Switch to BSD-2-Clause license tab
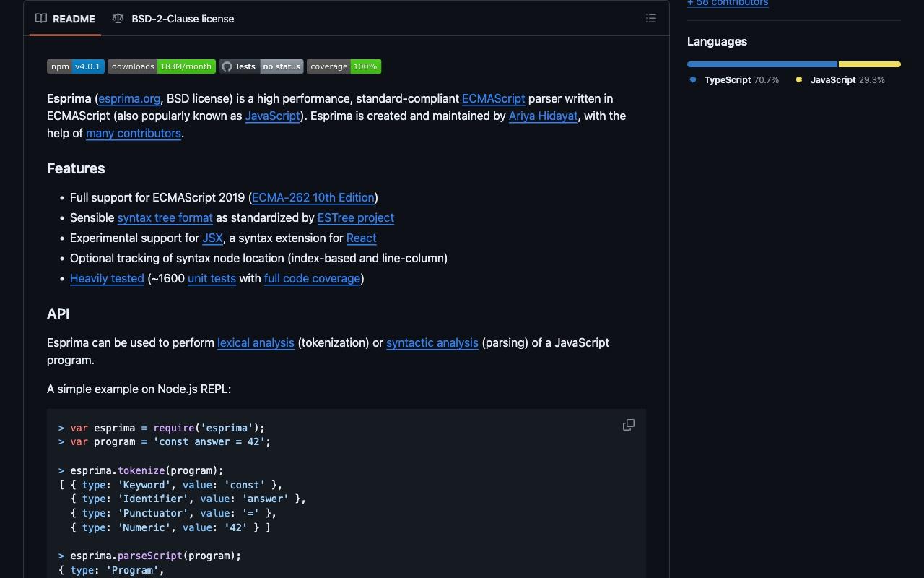The width and height of the screenshot is (924, 578). [x=173, y=19]
